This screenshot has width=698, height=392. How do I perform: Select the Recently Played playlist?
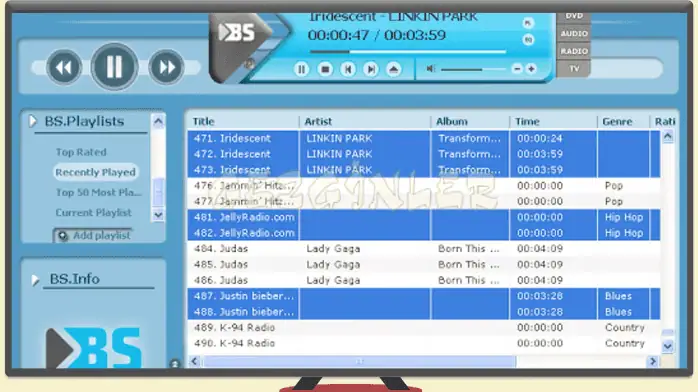tap(95, 172)
